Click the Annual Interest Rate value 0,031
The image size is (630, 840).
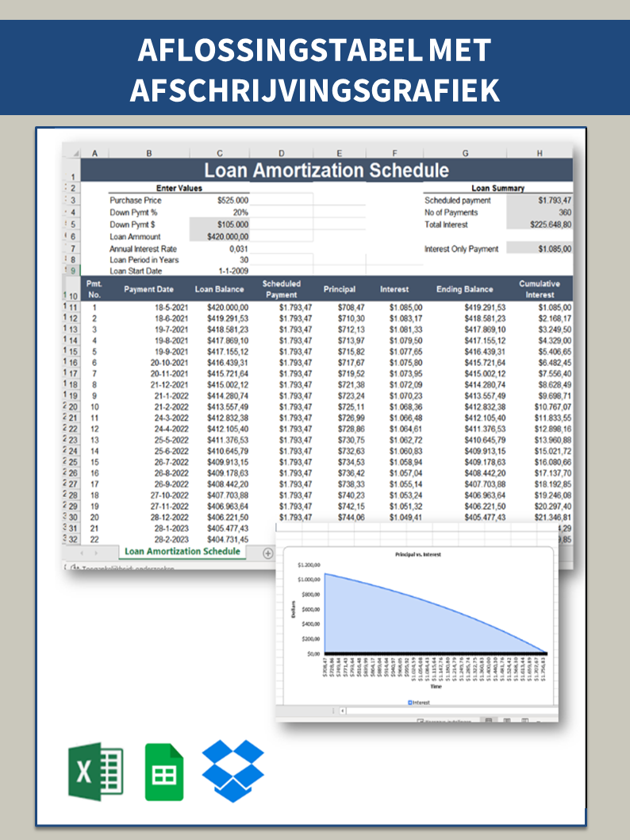(x=236, y=249)
